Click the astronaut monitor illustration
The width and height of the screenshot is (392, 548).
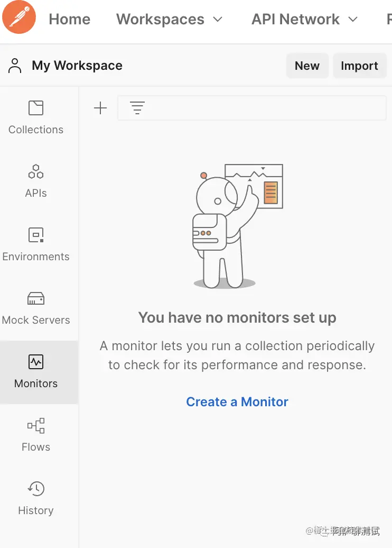(237, 226)
